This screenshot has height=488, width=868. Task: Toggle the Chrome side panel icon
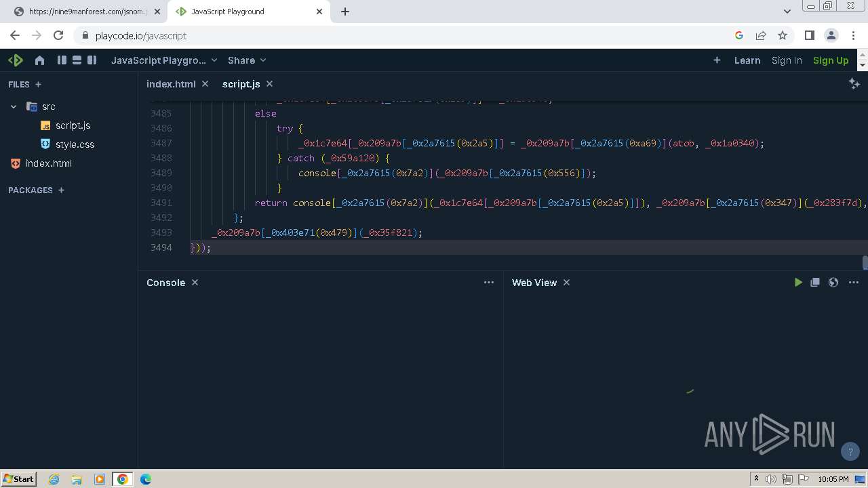click(x=809, y=35)
